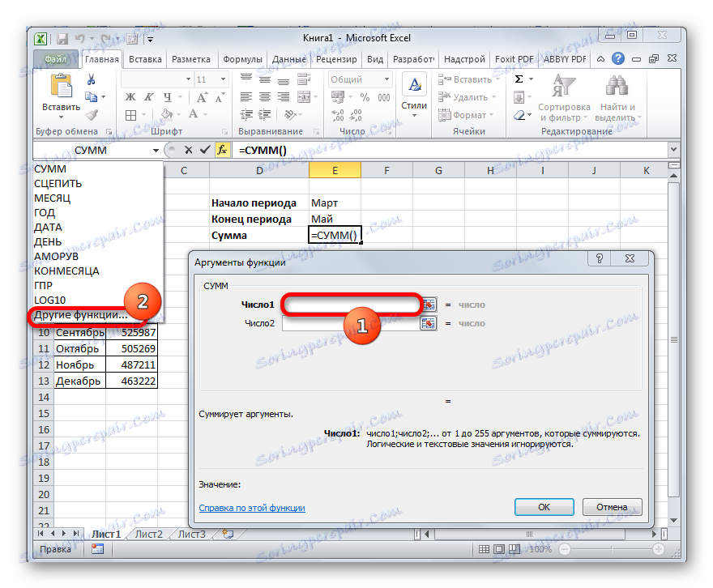The width and height of the screenshot is (713, 588).
Task: Click the range selector icon for Число1
Action: point(429,305)
